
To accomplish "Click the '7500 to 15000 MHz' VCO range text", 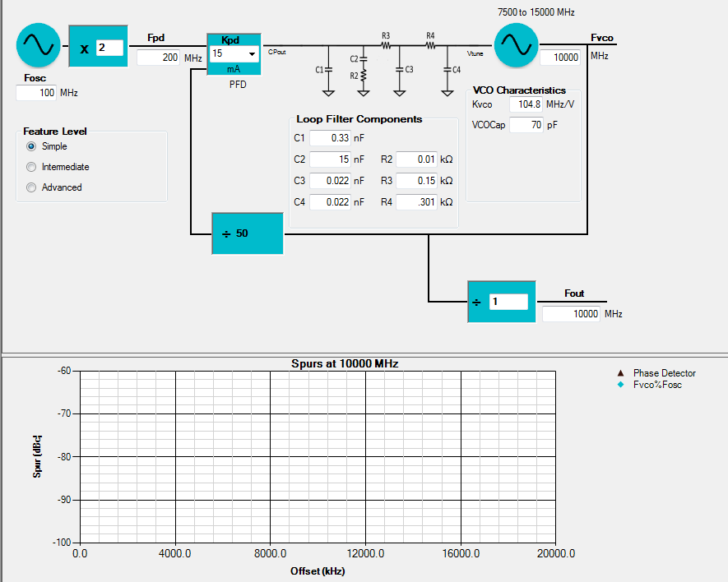I will pyautogui.click(x=536, y=12).
